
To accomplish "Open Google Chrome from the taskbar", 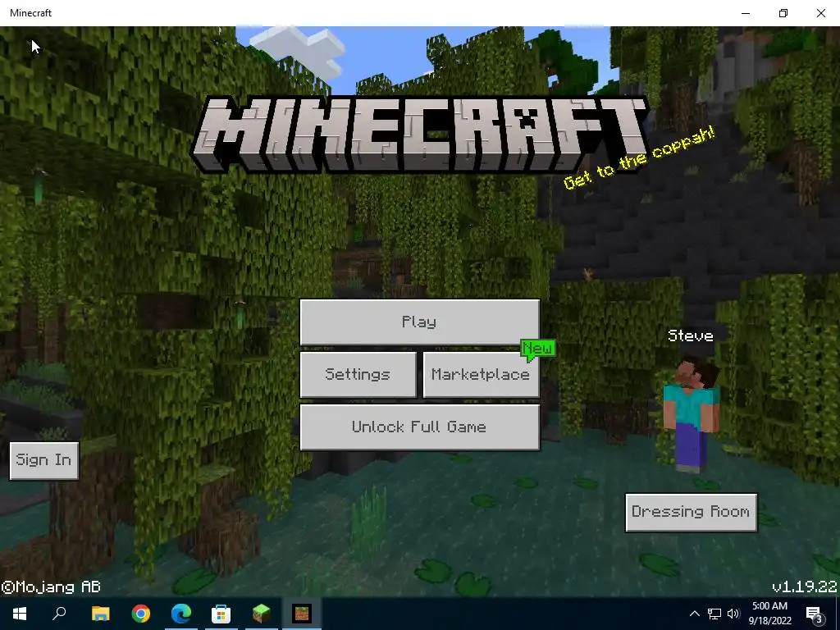I will click(140, 614).
